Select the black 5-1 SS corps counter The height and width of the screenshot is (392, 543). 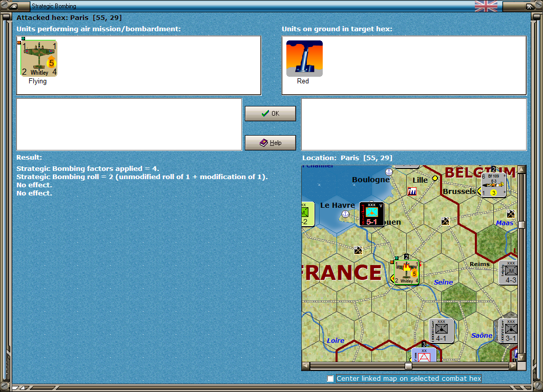tap(371, 214)
